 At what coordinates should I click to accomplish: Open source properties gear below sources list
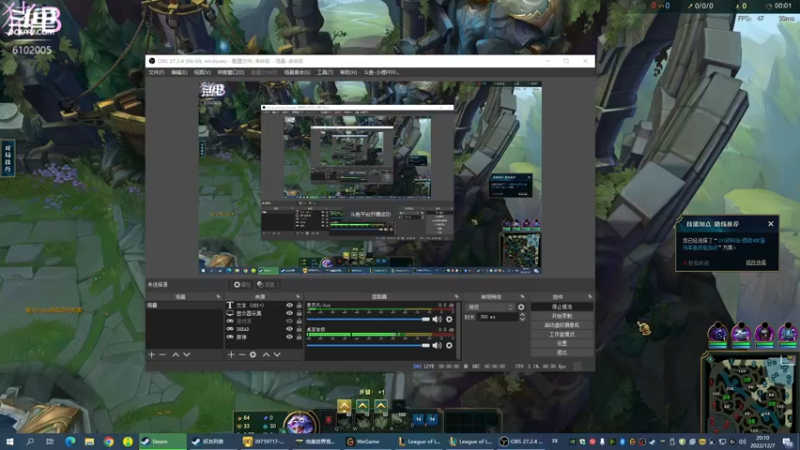253,354
